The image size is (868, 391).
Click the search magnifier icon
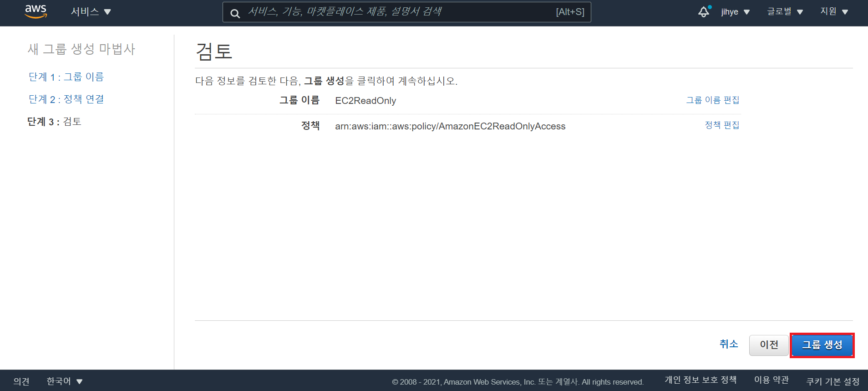[x=235, y=13]
